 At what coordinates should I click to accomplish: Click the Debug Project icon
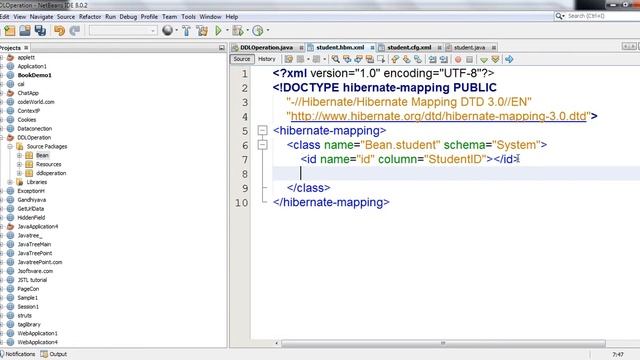point(238,31)
